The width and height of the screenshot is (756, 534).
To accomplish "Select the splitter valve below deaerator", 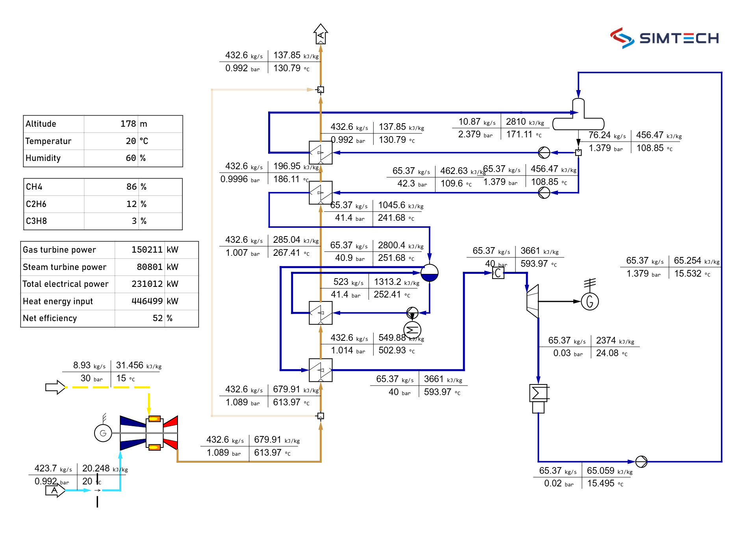I will (578, 152).
